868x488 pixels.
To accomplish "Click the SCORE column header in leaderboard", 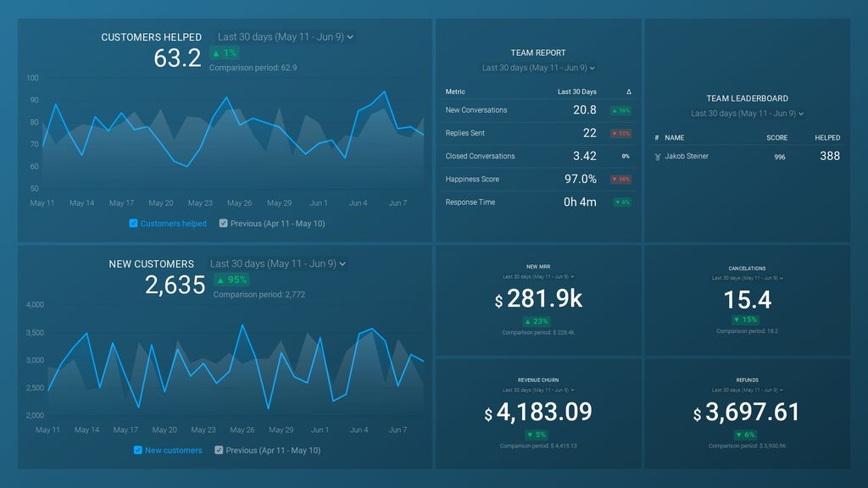I will [776, 138].
